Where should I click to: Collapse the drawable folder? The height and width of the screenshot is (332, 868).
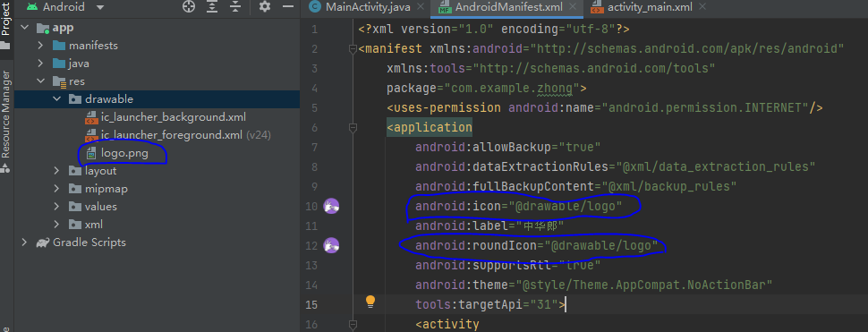pyautogui.click(x=56, y=99)
